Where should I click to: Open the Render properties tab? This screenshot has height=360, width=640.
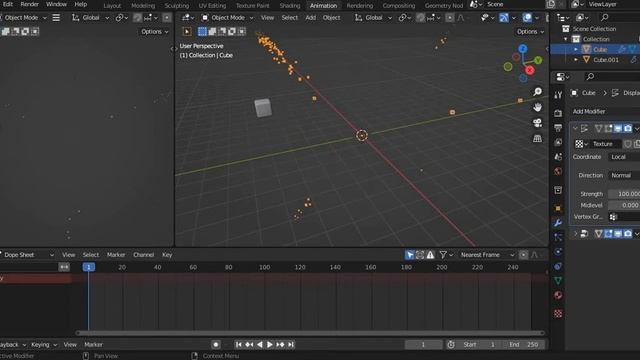(558, 113)
